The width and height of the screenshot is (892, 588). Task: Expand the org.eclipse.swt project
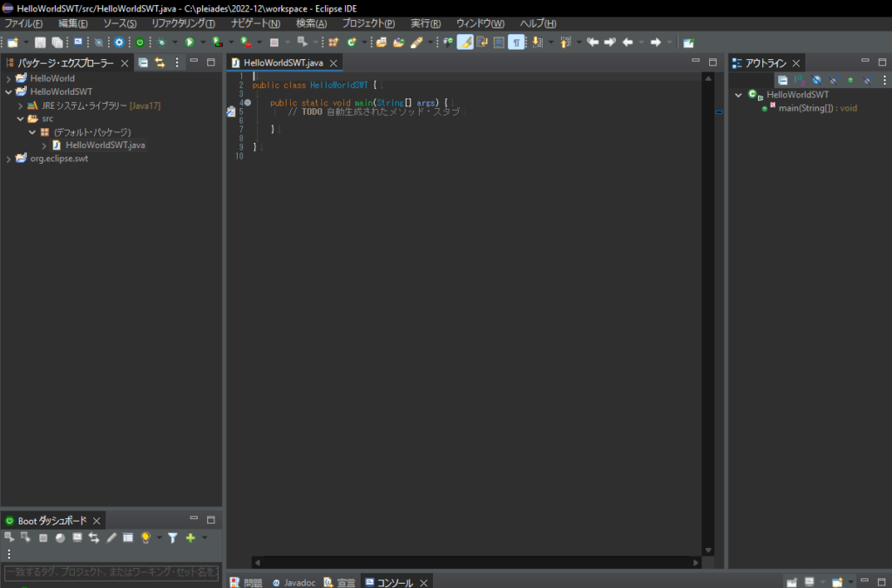9,159
